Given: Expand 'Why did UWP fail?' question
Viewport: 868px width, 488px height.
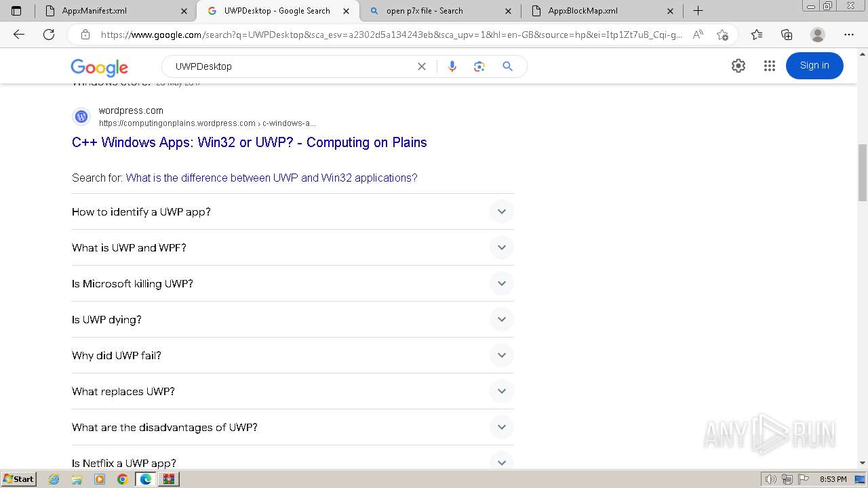Looking at the screenshot, I should click(293, 355).
